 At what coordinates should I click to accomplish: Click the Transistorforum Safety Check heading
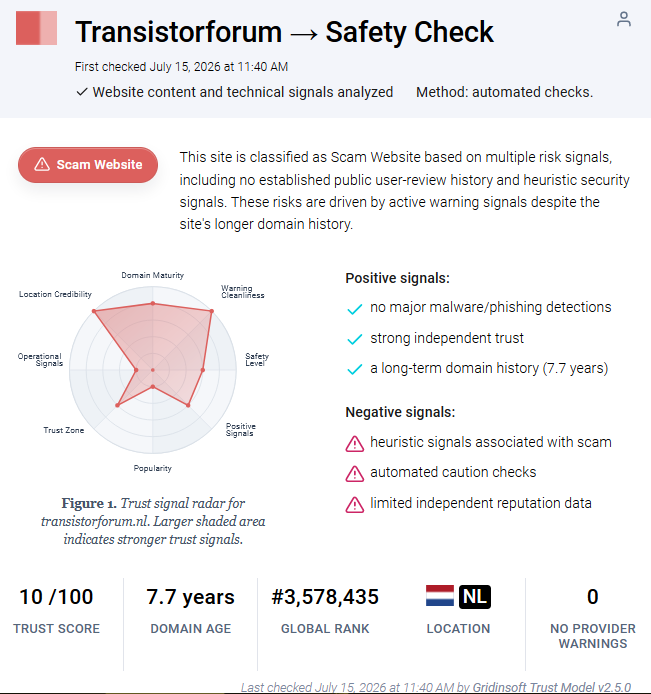coord(284,32)
